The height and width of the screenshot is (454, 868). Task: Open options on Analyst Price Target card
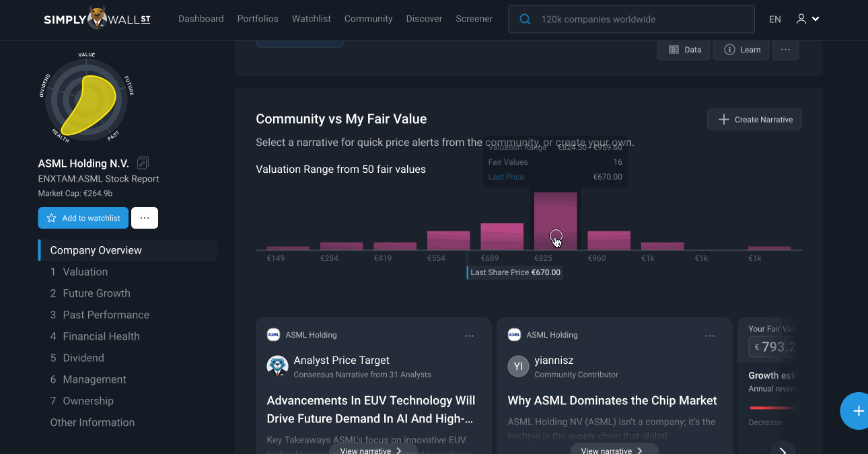coord(469,336)
